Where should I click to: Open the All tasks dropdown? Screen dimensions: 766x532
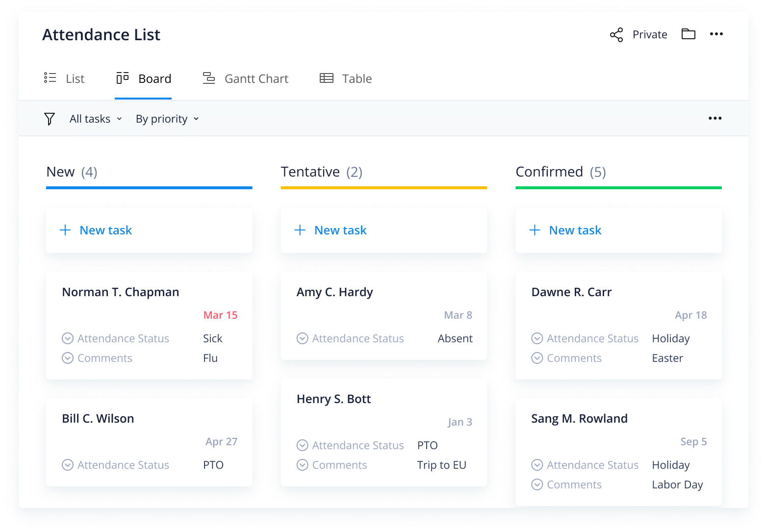tap(96, 119)
